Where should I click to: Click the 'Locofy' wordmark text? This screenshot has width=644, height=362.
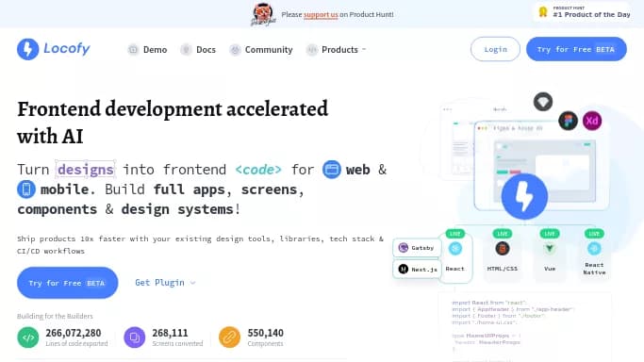[67, 48]
